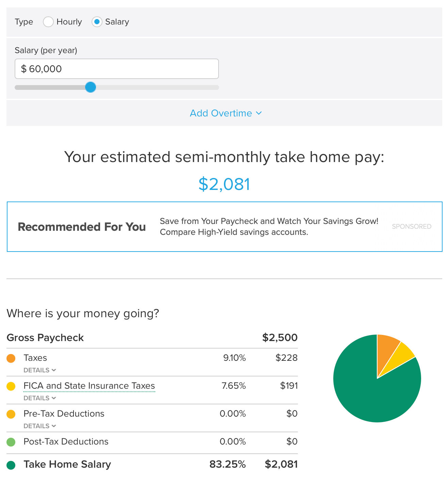Switch pay type to Hourly

(48, 21)
